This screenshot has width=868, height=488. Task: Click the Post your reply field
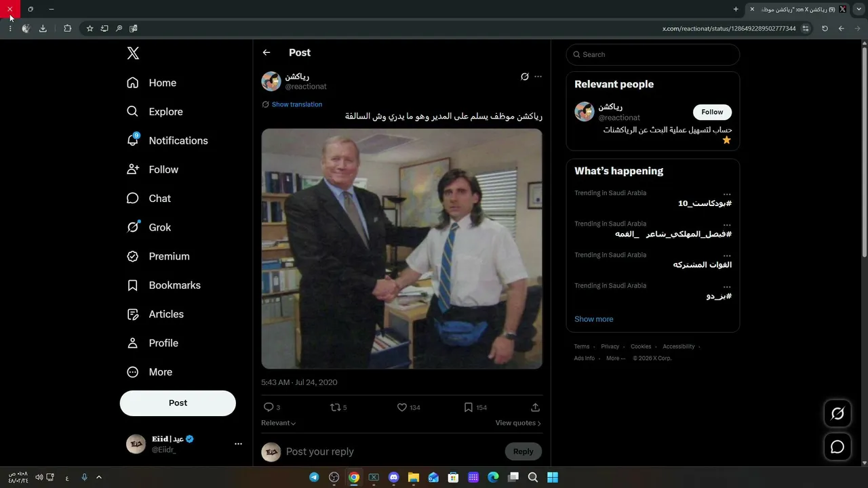pos(393,451)
